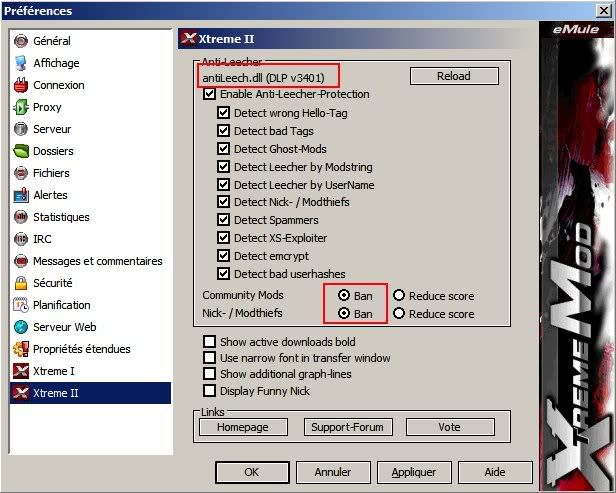The image size is (616, 493).
Task: Uncheck Detect Nick- / Modthiefs checkbox
Action: [x=224, y=202]
